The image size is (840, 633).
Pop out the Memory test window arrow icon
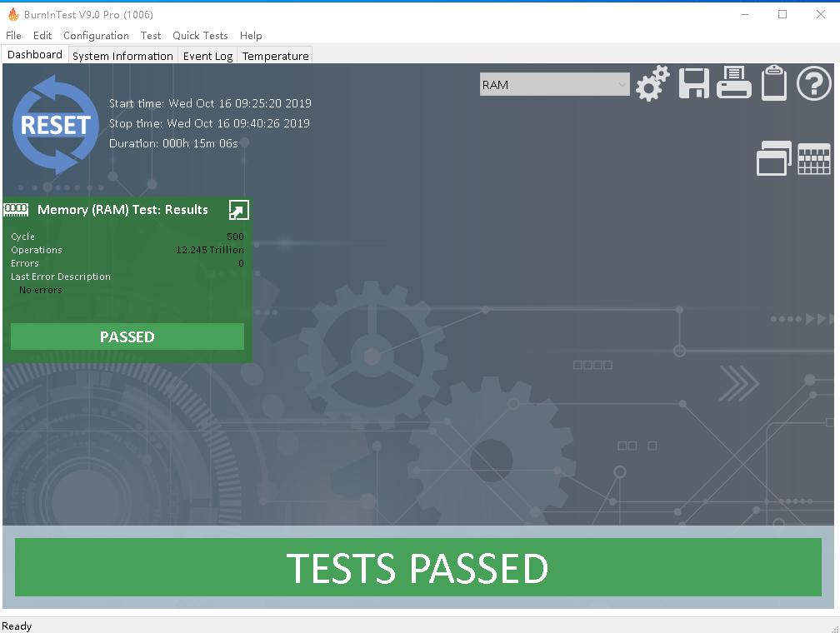(239, 210)
